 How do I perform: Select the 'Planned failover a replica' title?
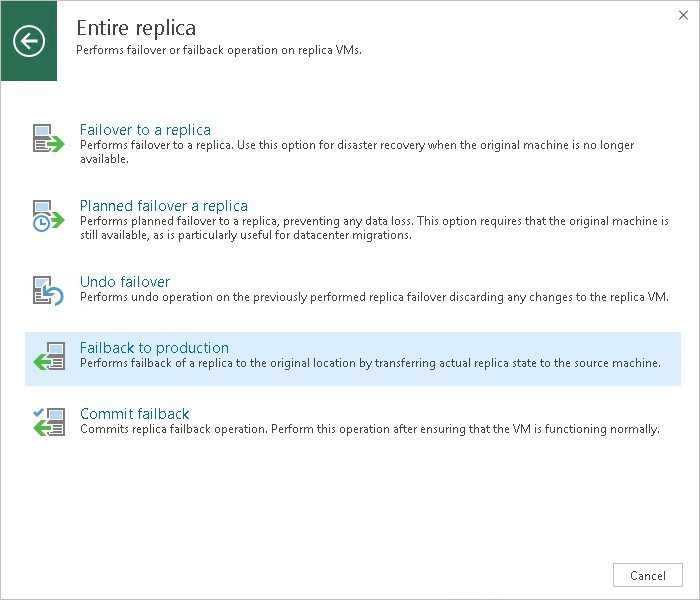click(163, 206)
